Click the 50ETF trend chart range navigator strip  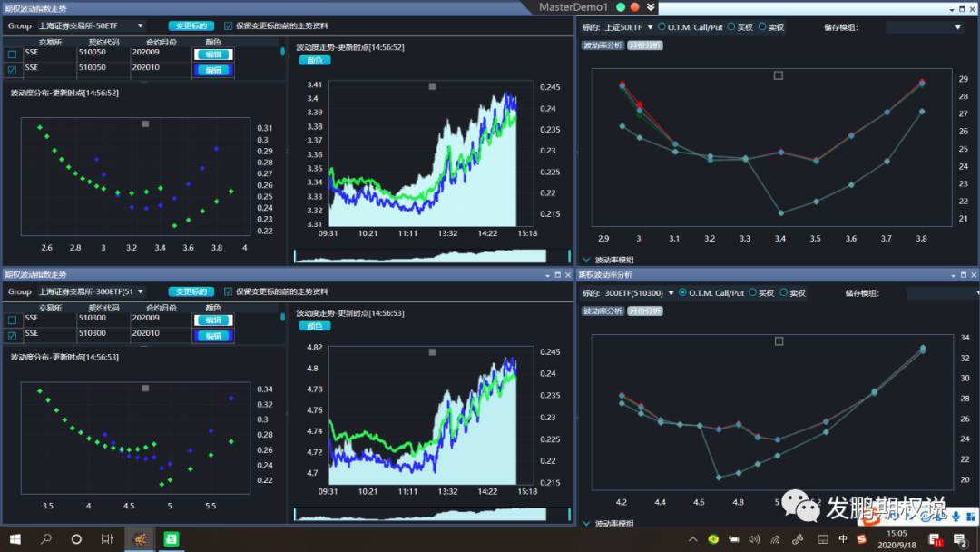pos(433,256)
